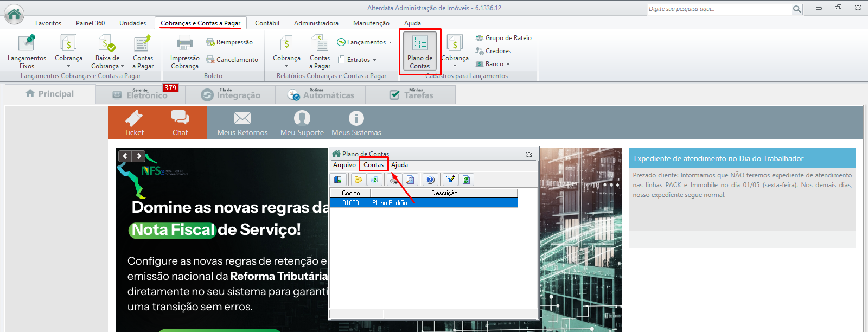
Task: Click the printer icon in Plano de Contas
Action: 394,180
